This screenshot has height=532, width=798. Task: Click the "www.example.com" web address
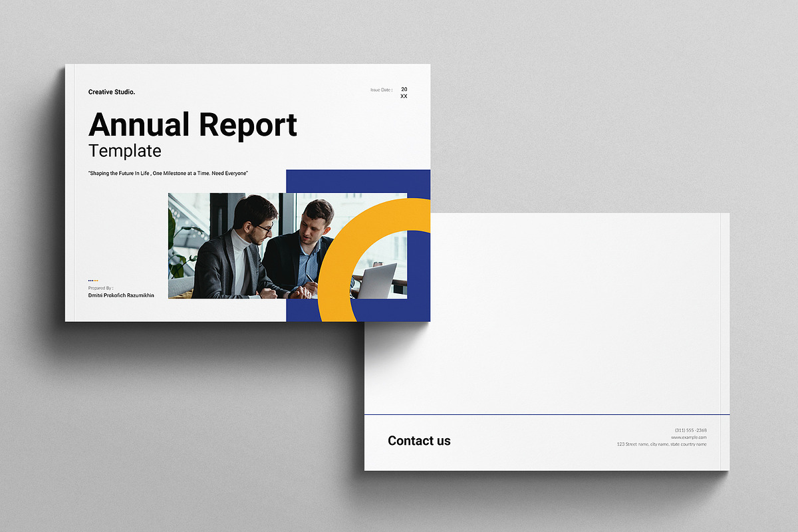689,438
